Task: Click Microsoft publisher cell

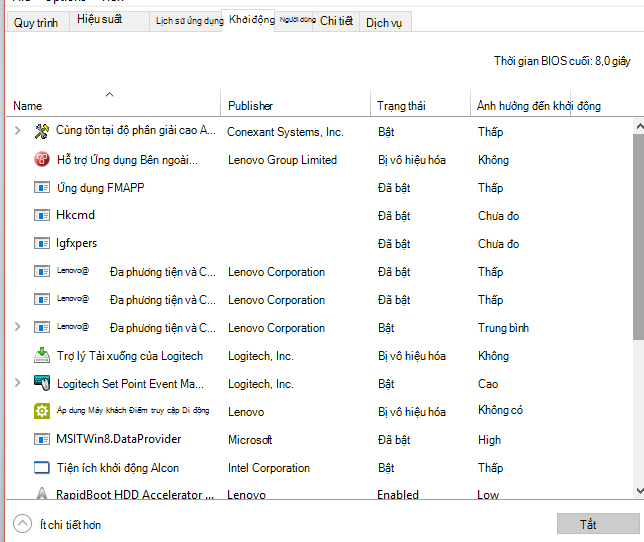Action: click(250, 440)
